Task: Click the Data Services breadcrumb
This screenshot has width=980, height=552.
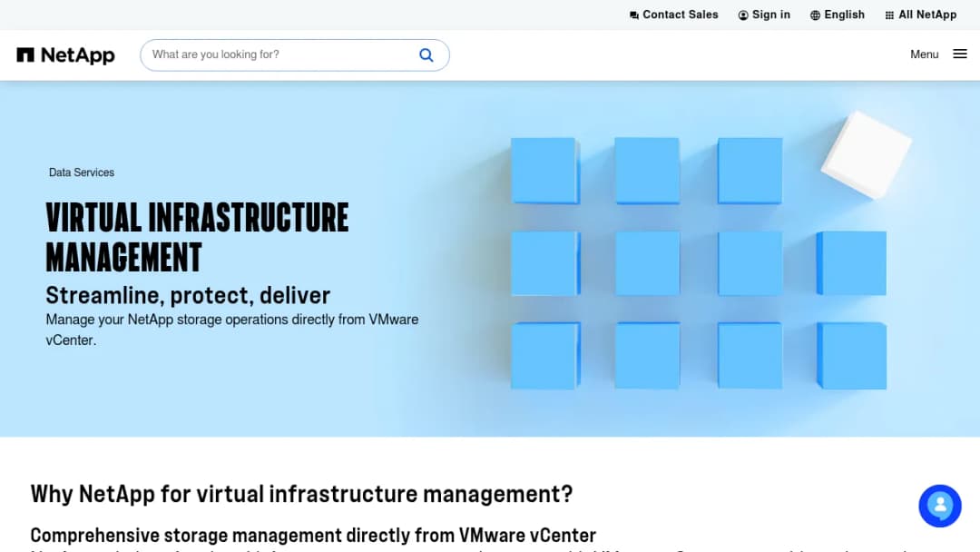Action: [82, 172]
